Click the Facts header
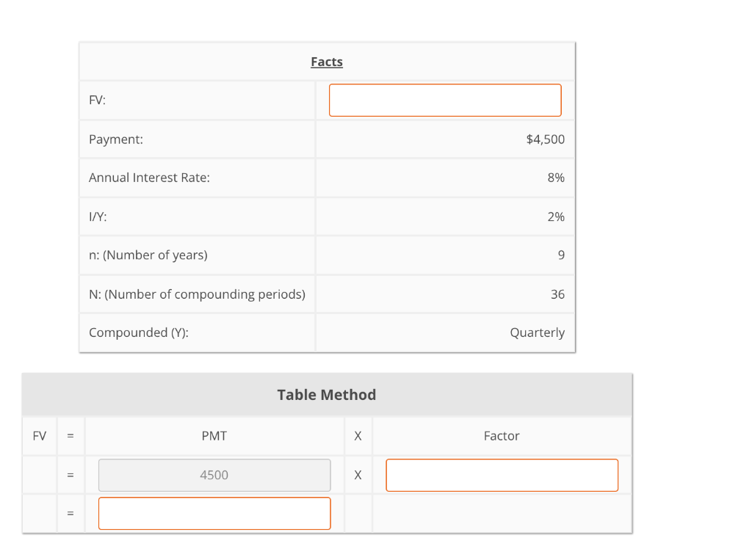The width and height of the screenshot is (752, 560). (326, 62)
